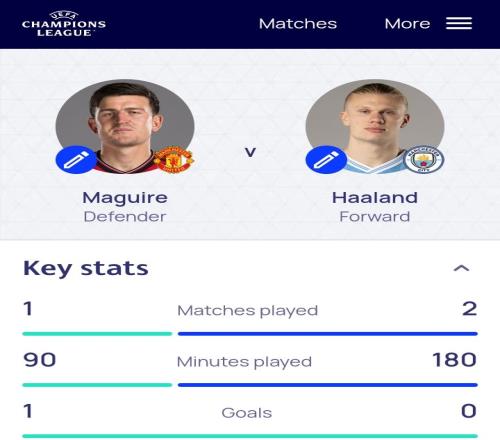Edit Haaland player selection pencil icon
The width and height of the screenshot is (500, 440).
coord(326,160)
